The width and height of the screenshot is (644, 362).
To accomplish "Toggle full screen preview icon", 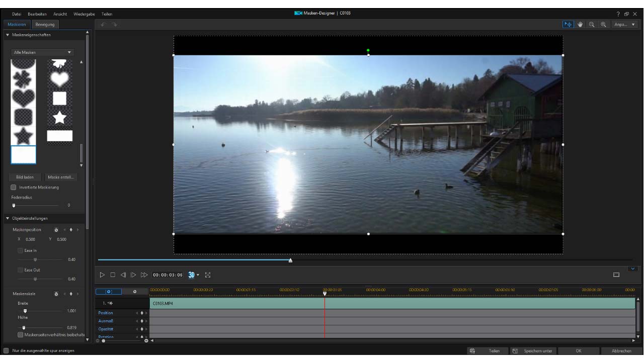I will coord(208,275).
